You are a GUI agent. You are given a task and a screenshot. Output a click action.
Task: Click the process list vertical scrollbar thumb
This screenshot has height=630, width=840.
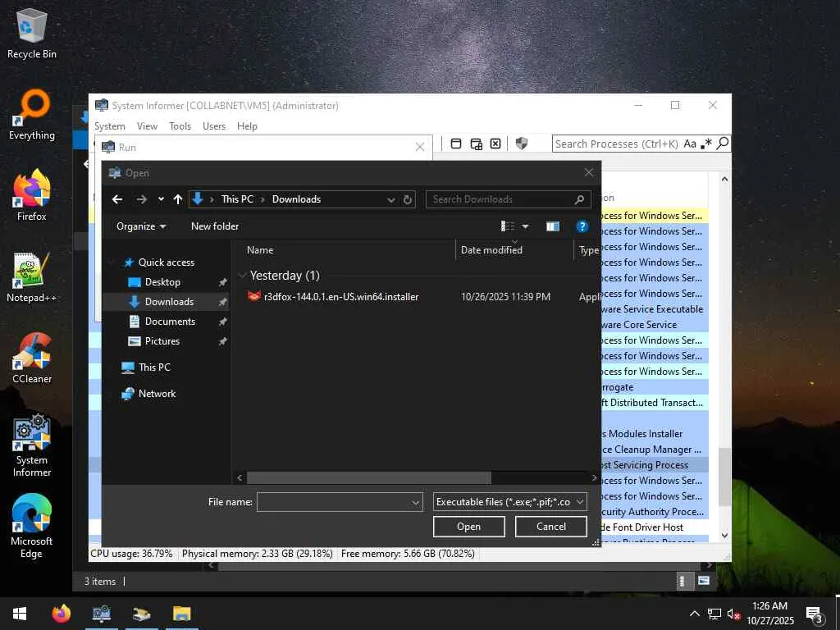(x=724, y=477)
